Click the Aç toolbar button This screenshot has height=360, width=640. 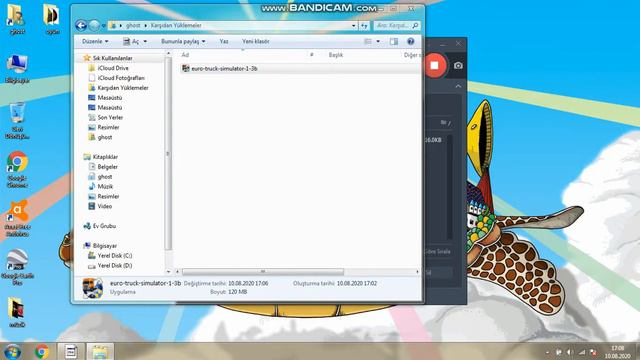coord(131,41)
